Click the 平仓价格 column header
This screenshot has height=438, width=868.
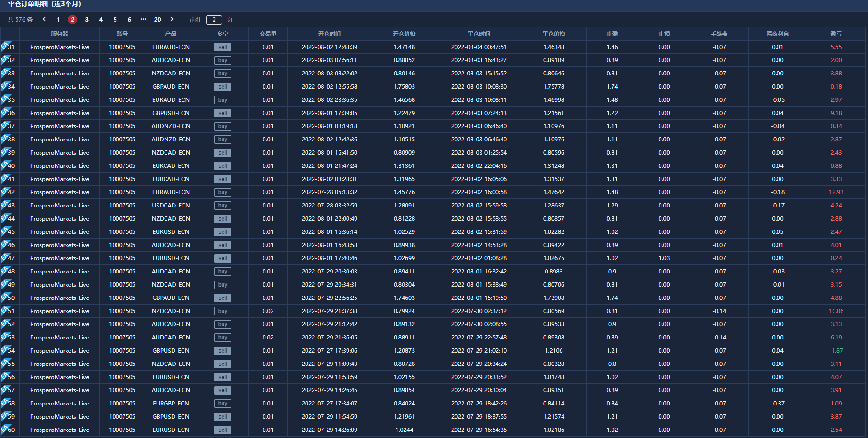(x=554, y=34)
